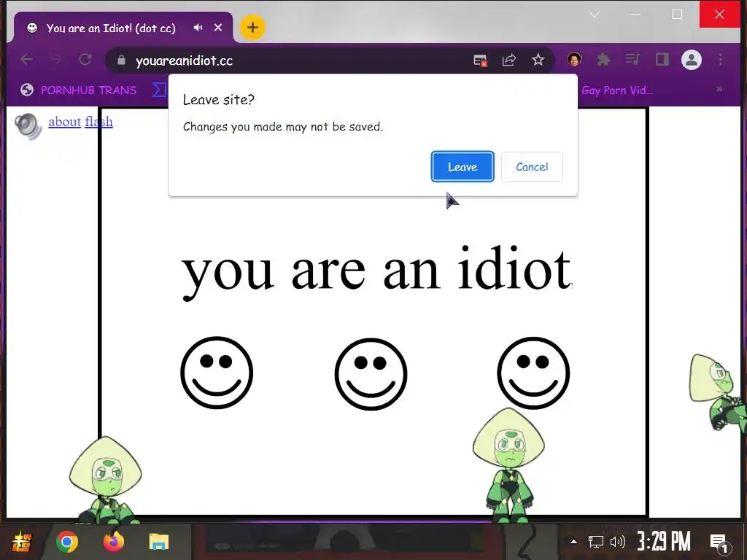Viewport: 747px width, 560px height.
Task: Open Chrome from the taskbar
Action: click(67, 542)
